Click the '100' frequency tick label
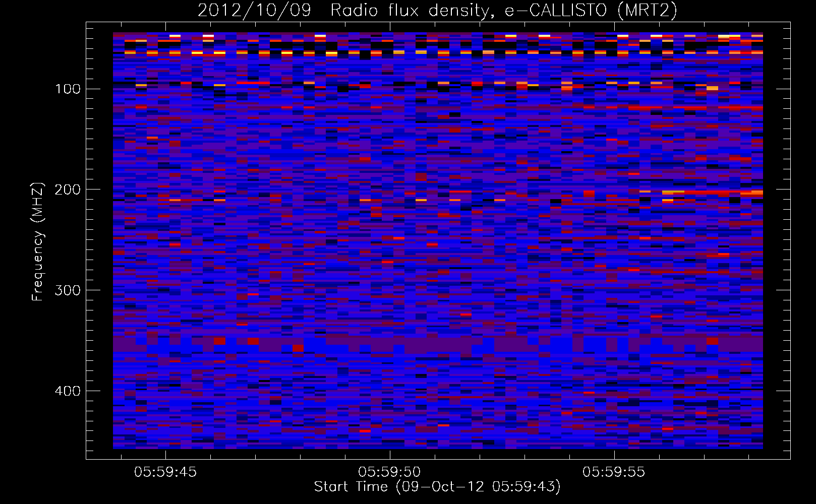Screen dimensions: 816x504 [68, 89]
